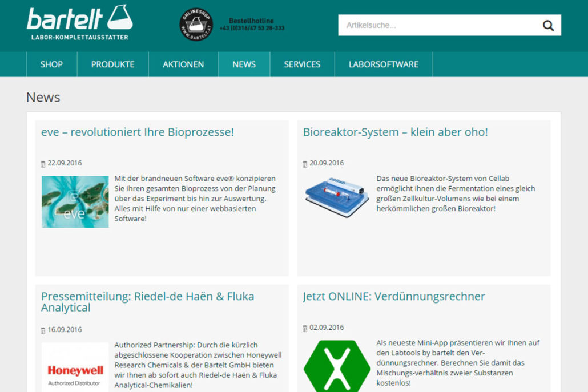Screen dimensions: 588x392
Task: Open the SHOP menu item
Action: pos(51,64)
